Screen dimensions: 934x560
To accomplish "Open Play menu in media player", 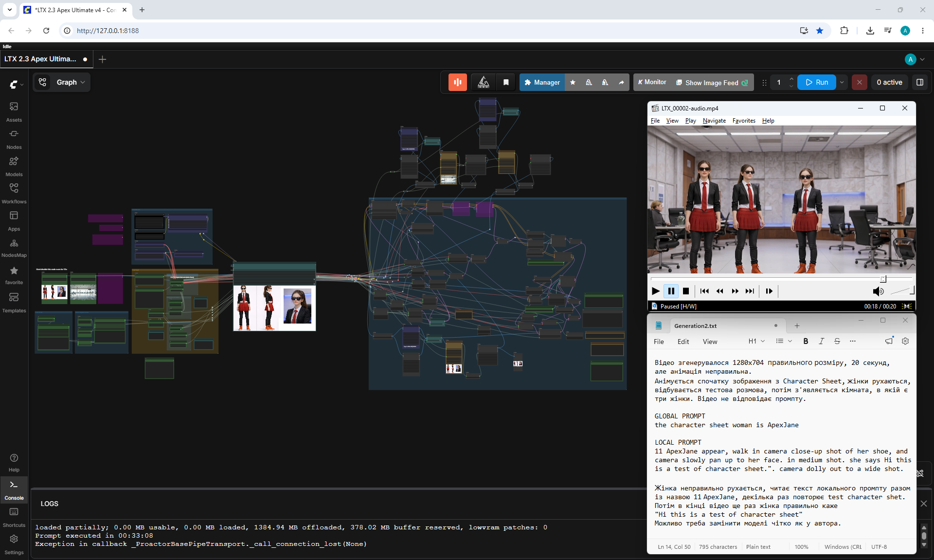I will coord(690,121).
